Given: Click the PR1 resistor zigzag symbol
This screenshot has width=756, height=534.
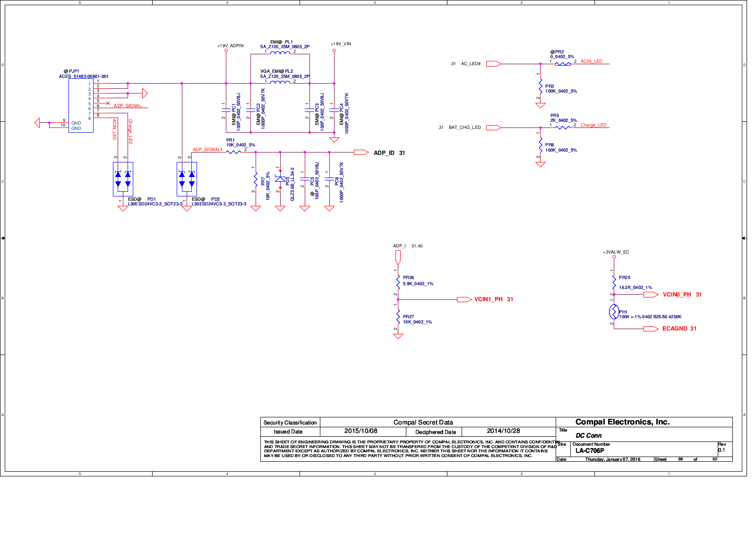Looking at the screenshot, I should [233, 152].
